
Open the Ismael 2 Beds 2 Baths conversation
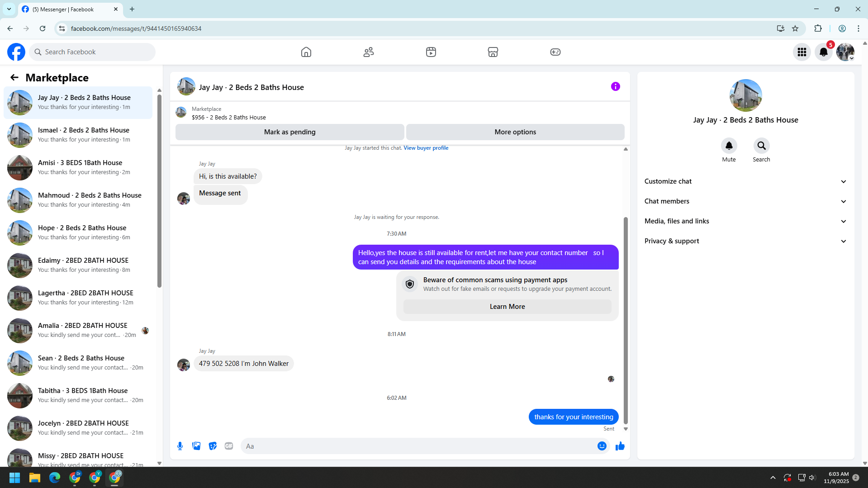[78, 135]
